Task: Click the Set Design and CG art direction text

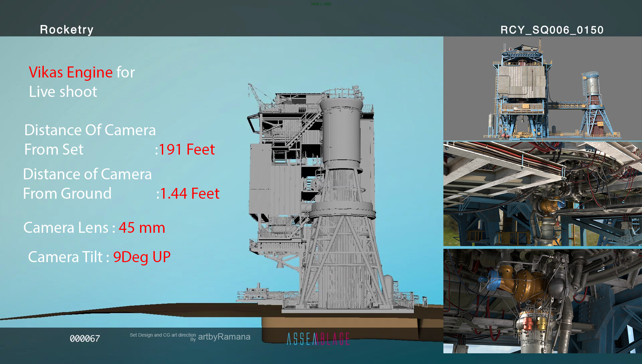Action: pyautogui.click(x=163, y=335)
